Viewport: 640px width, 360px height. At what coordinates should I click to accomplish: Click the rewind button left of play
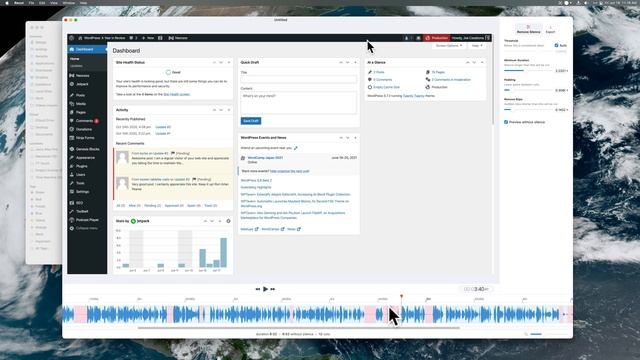(258, 289)
